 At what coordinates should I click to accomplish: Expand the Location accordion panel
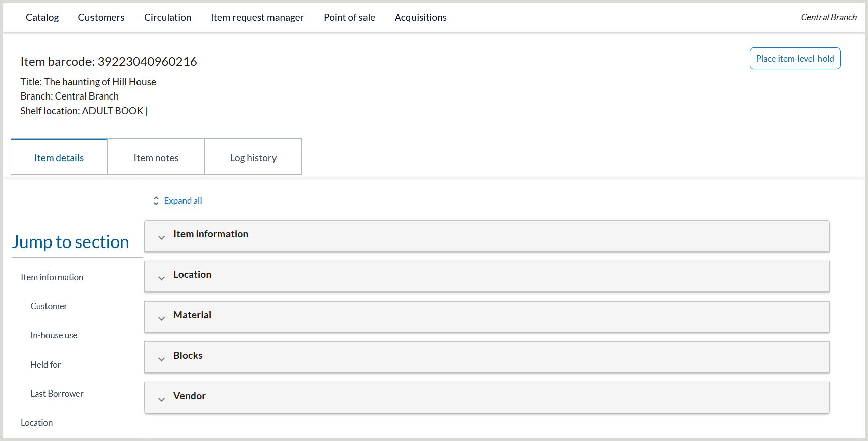192,275
